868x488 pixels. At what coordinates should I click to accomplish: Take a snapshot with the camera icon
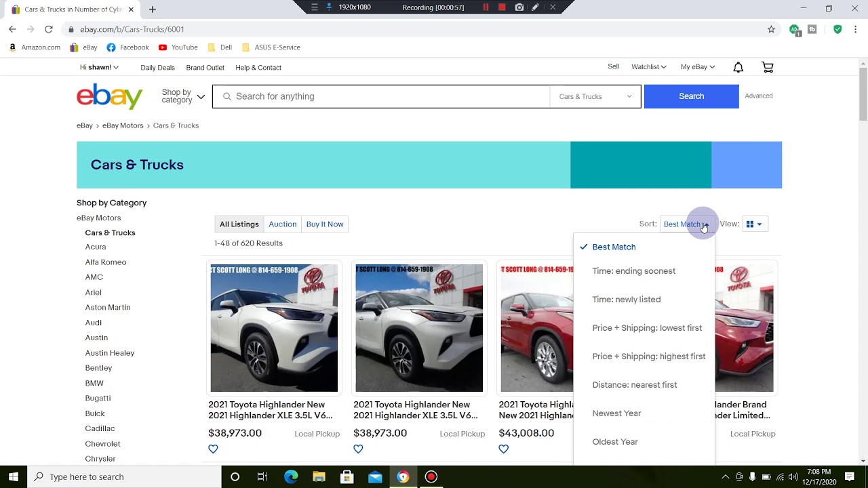[519, 7]
